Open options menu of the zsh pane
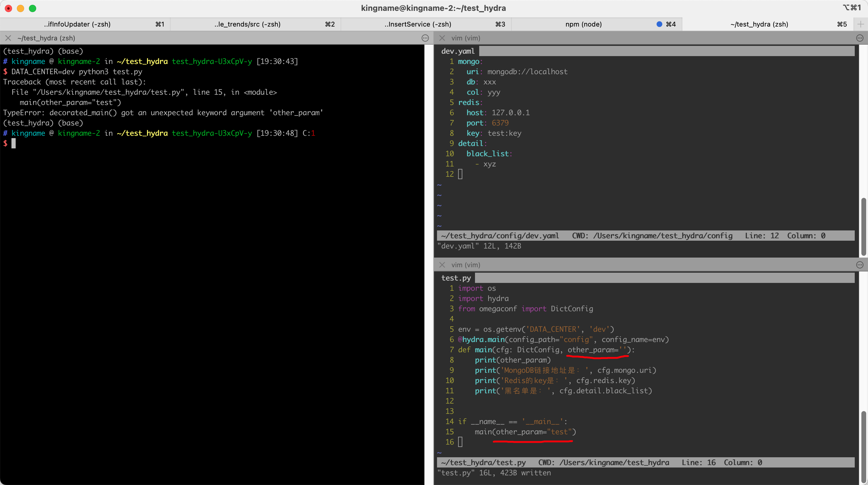Viewport: 868px width, 485px height. coord(425,38)
